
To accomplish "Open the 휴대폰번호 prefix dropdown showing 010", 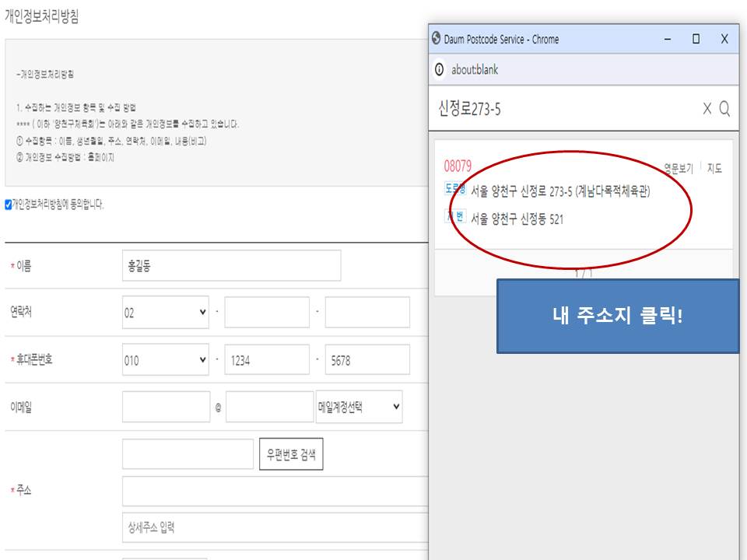I will (x=165, y=359).
